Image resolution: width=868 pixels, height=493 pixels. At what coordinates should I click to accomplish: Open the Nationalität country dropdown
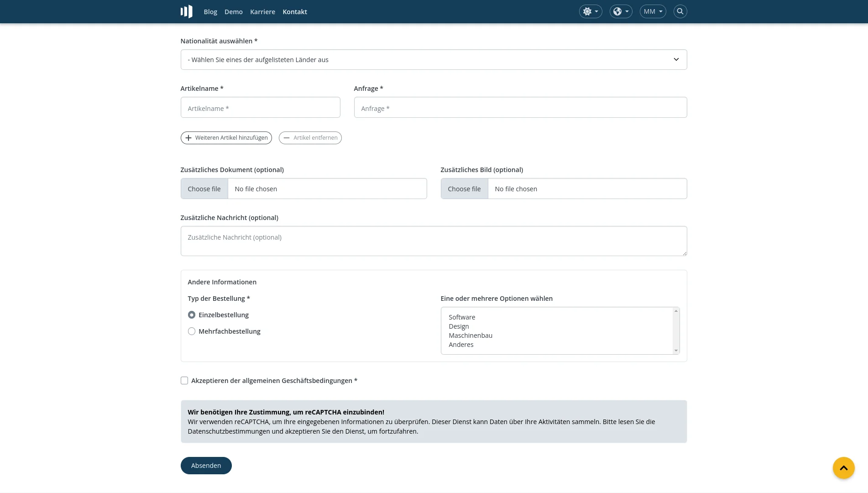pos(434,59)
